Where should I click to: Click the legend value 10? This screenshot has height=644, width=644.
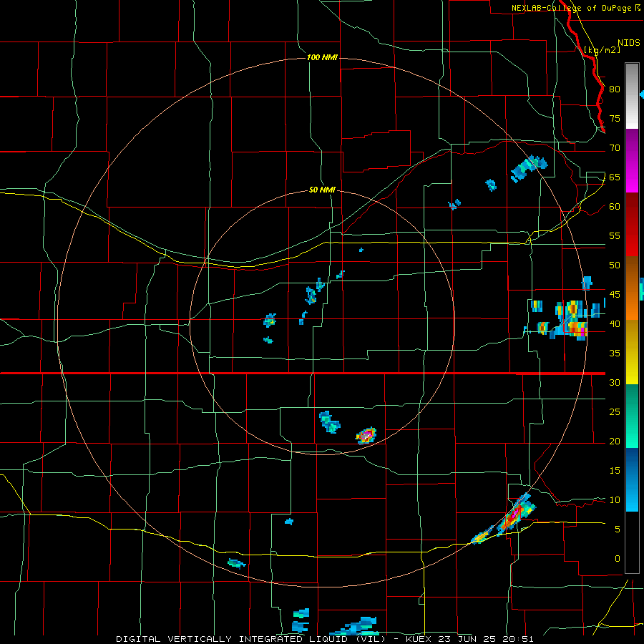click(x=615, y=500)
